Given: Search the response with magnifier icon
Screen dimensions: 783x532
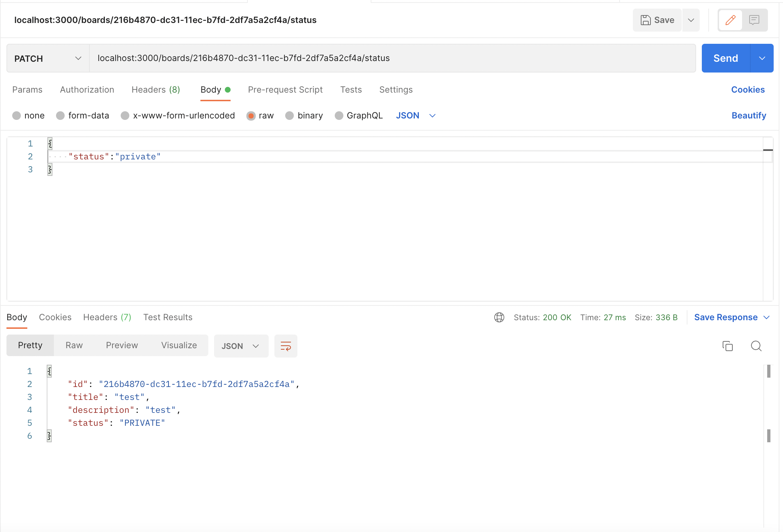Looking at the screenshot, I should pyautogui.click(x=756, y=346).
